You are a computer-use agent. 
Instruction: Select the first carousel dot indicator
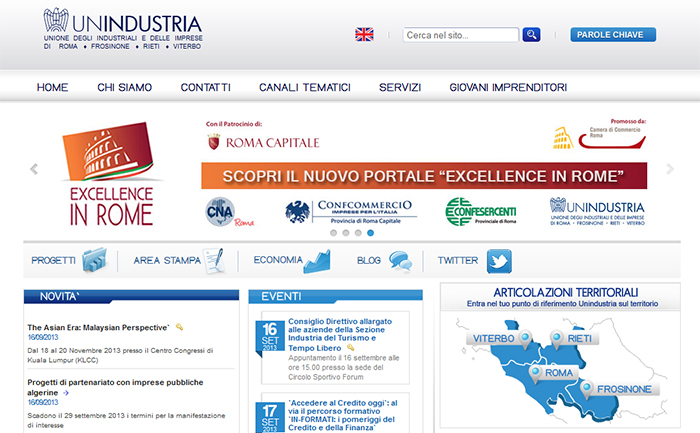coord(333,233)
